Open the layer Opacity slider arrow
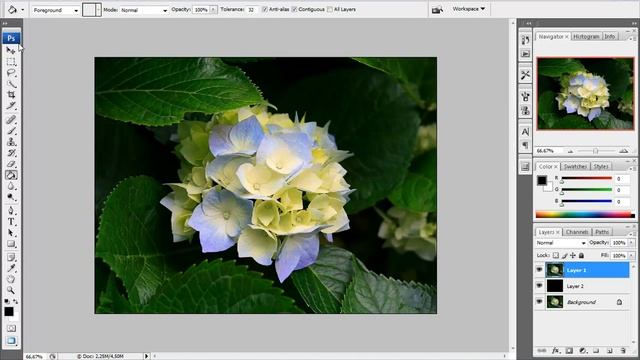Viewport: 640px width, 360px height. click(x=631, y=243)
